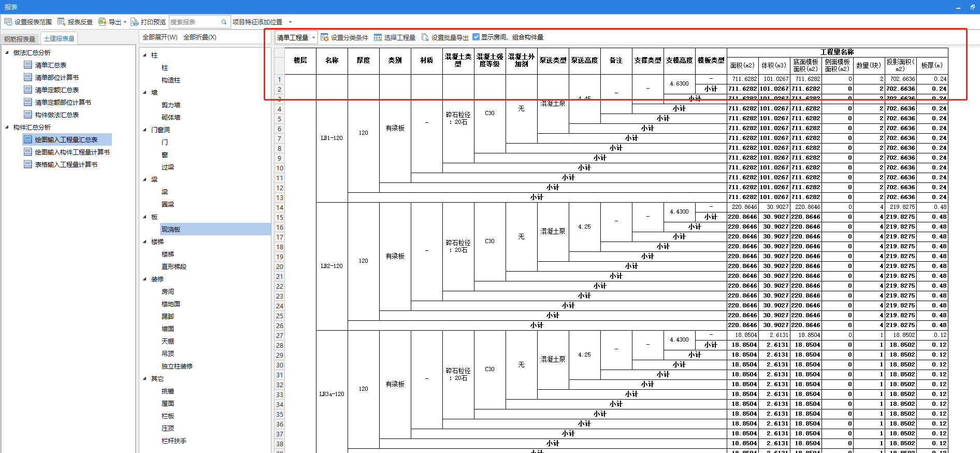Collapse the 梁 category node
The width and height of the screenshot is (980, 453).
coord(145,179)
